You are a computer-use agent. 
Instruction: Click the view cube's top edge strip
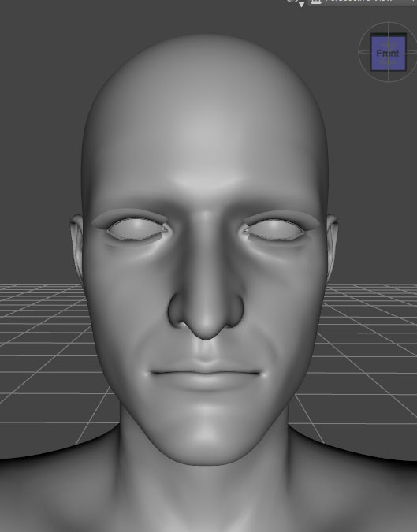[388, 35]
